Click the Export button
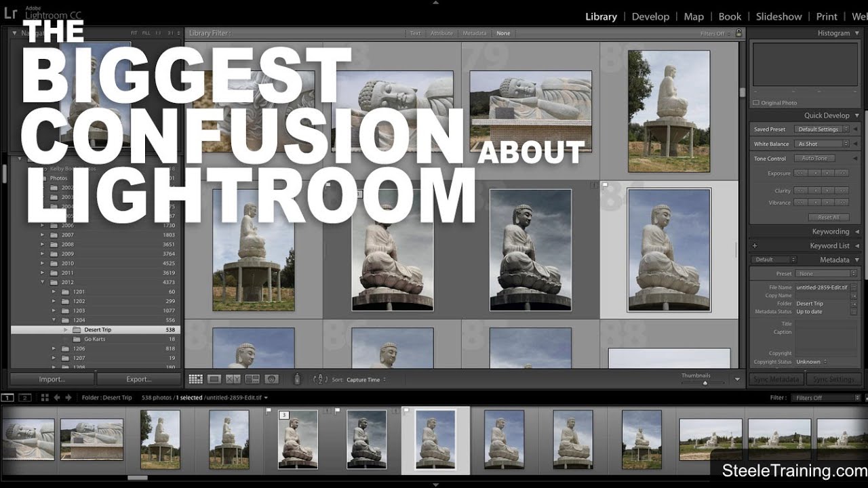Image resolution: width=868 pixels, height=488 pixels. pos(138,379)
